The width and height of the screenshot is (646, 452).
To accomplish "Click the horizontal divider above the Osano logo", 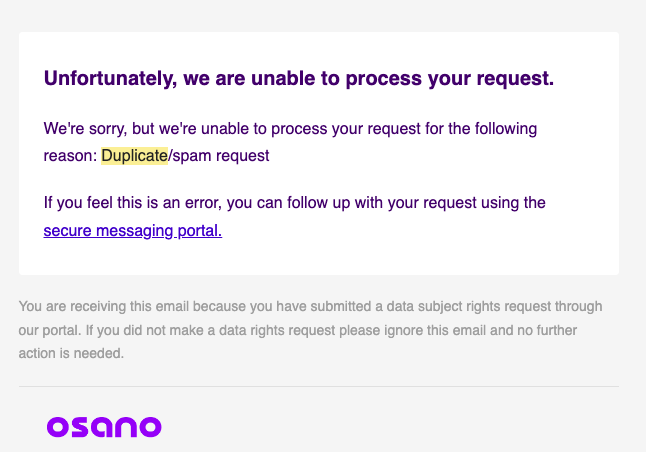I will (318, 386).
